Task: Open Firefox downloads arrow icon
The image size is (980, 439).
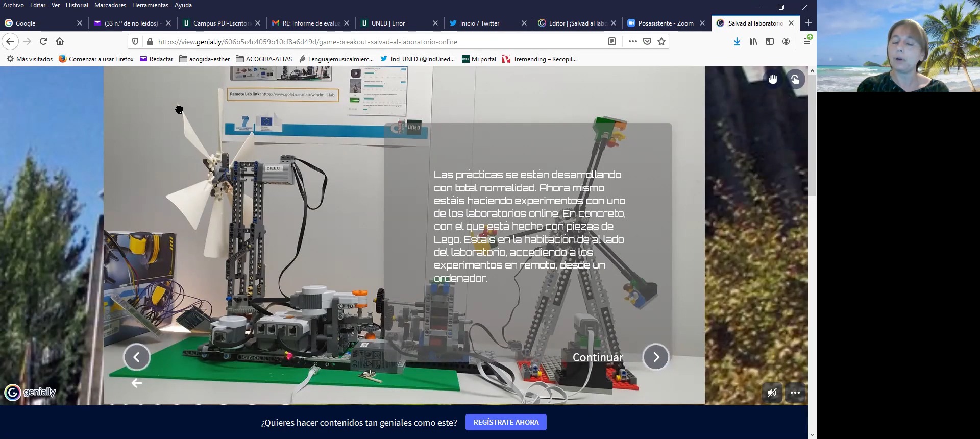Action: tap(737, 42)
